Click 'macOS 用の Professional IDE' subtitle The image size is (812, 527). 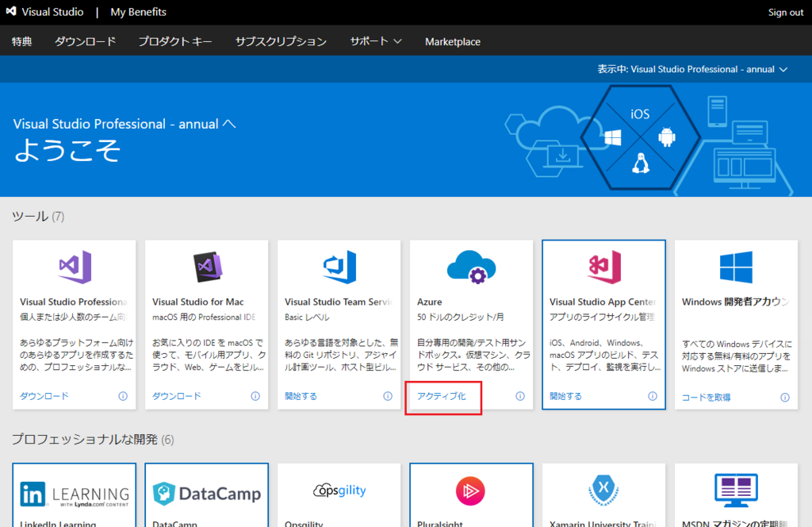(x=204, y=317)
